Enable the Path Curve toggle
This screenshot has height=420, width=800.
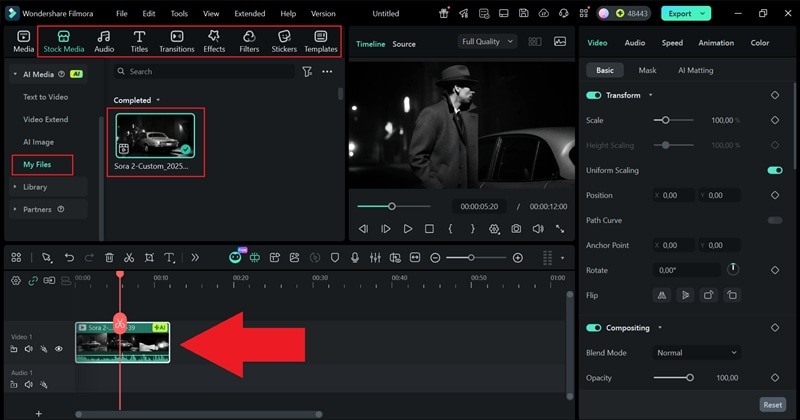[774, 220]
